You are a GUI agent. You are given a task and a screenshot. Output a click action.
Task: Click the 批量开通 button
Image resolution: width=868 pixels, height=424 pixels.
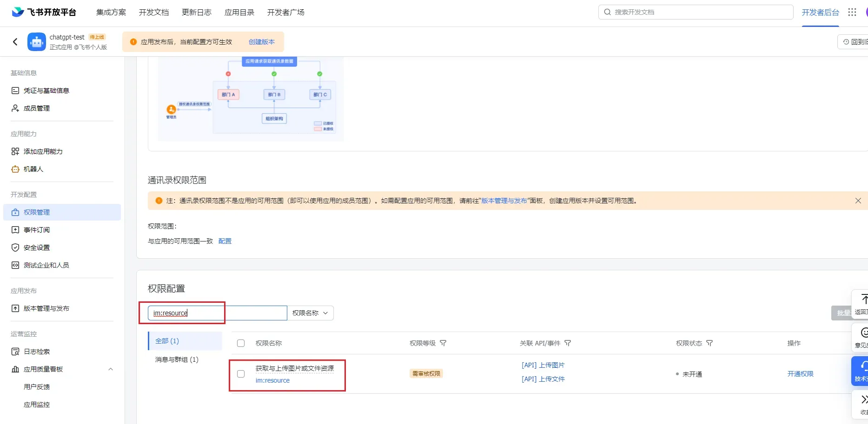[x=841, y=313]
